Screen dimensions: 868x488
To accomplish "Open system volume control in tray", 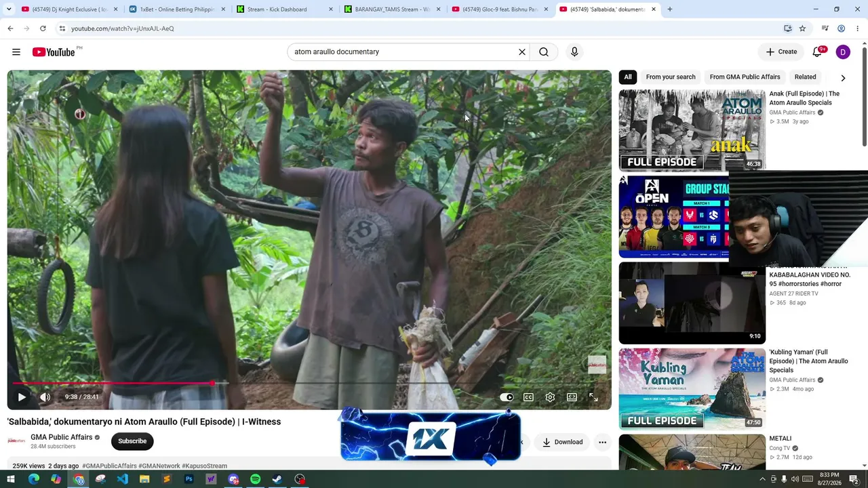I will click(x=795, y=480).
